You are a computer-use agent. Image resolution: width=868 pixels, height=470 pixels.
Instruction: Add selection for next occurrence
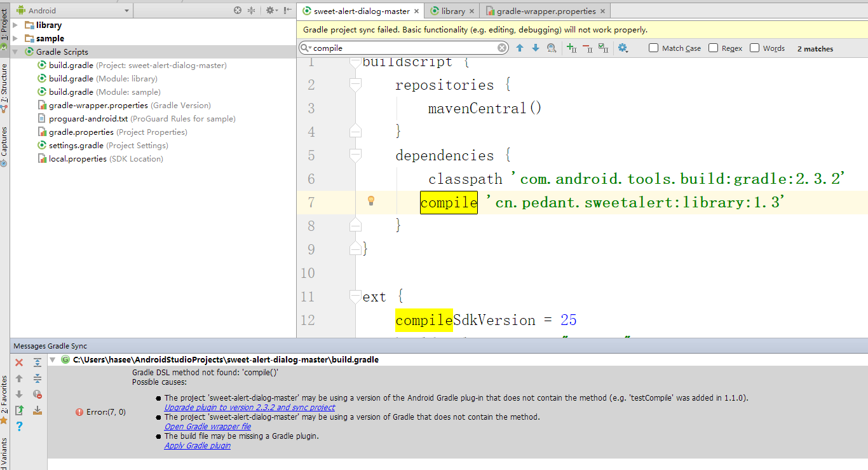[571, 48]
